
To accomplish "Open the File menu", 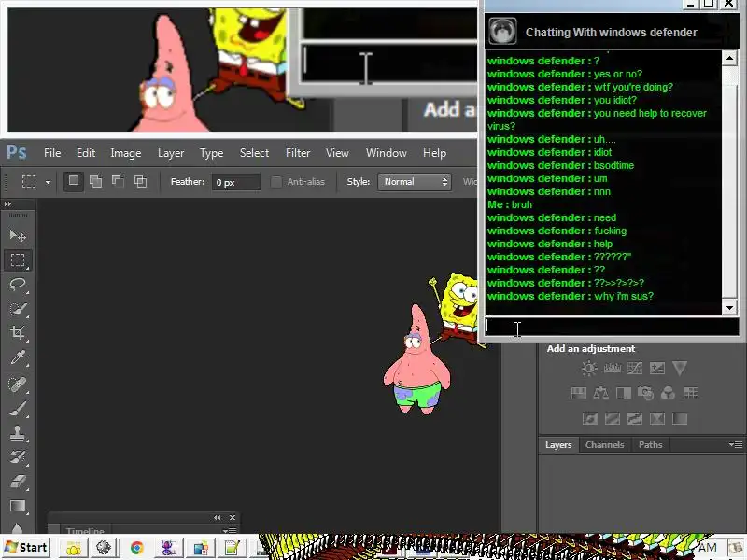I will (52, 153).
